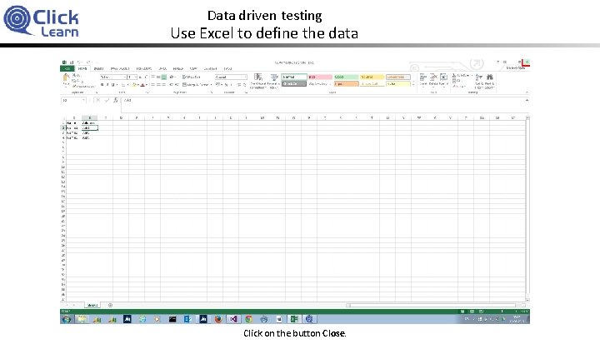Click the AutoSum sigma icon
Viewport: 600px width, 364px height.
point(454,76)
